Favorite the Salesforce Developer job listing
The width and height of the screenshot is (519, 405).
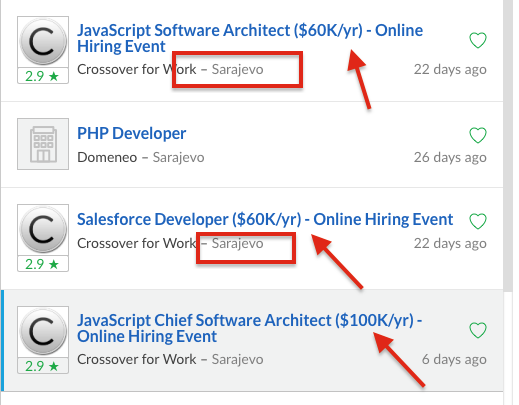pyautogui.click(x=478, y=221)
